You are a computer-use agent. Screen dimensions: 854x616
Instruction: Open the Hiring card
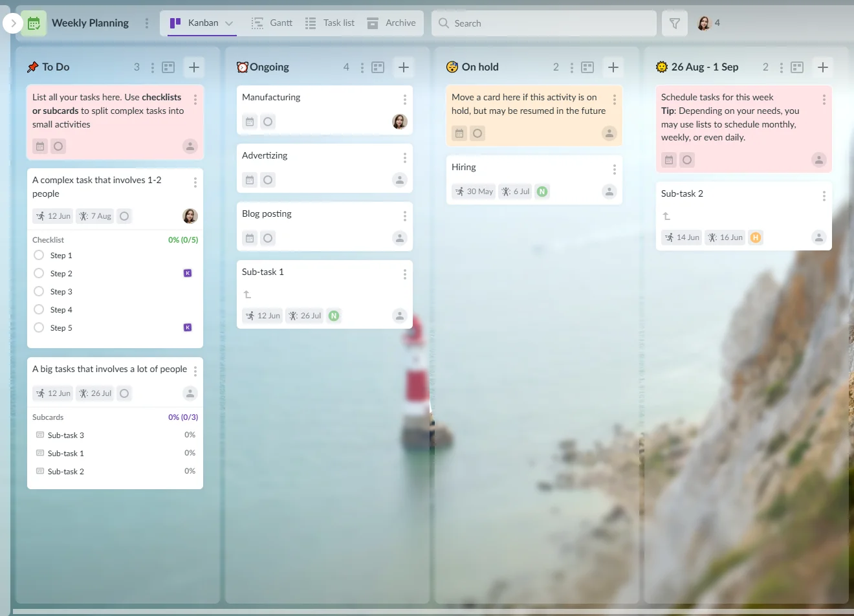(534, 180)
